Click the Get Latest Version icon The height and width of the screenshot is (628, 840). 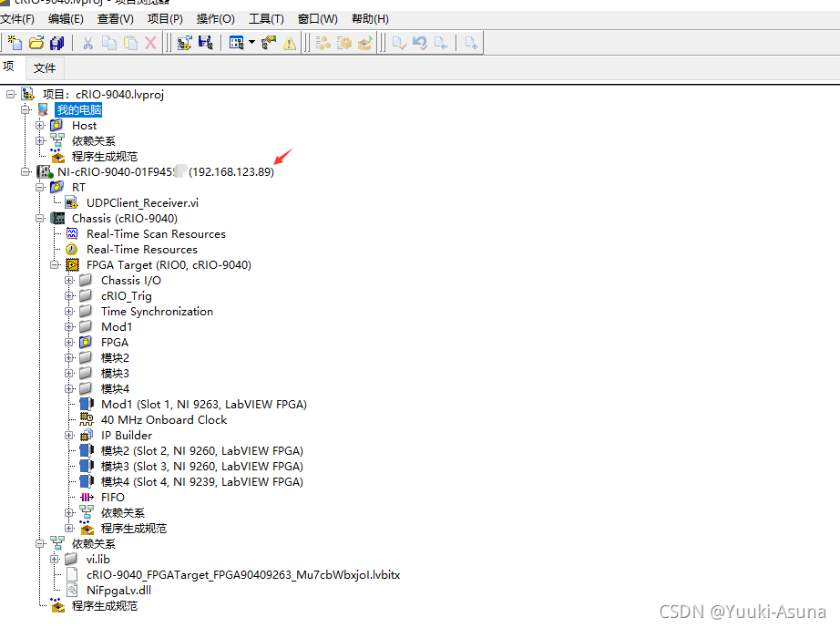[441, 43]
